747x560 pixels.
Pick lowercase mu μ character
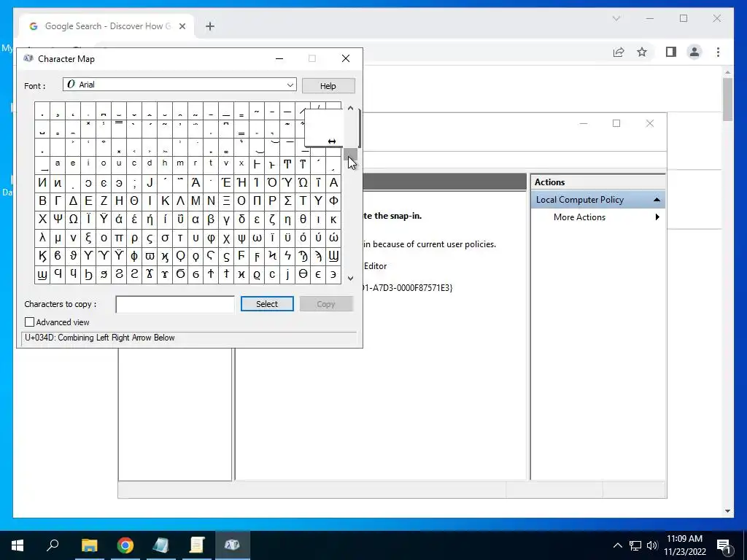[x=58, y=237]
